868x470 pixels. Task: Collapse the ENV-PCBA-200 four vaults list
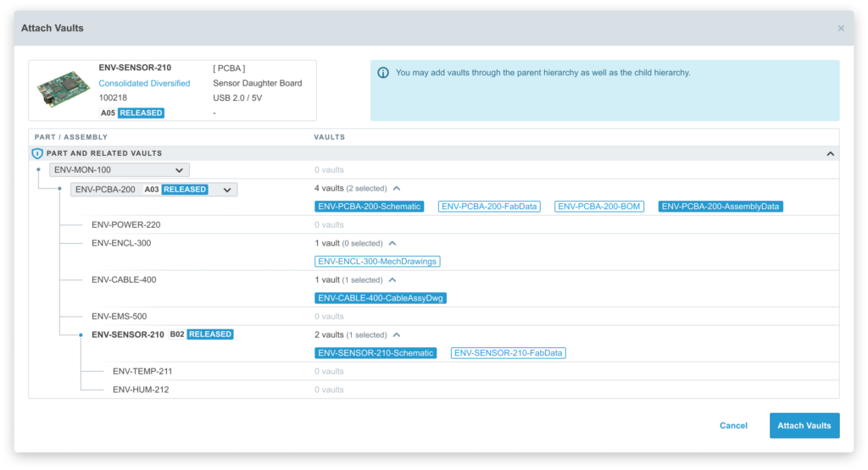(x=397, y=189)
